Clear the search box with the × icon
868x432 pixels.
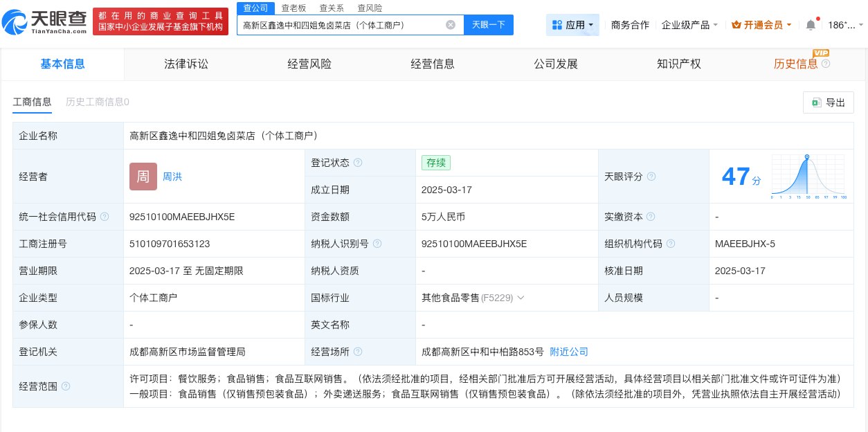point(451,24)
